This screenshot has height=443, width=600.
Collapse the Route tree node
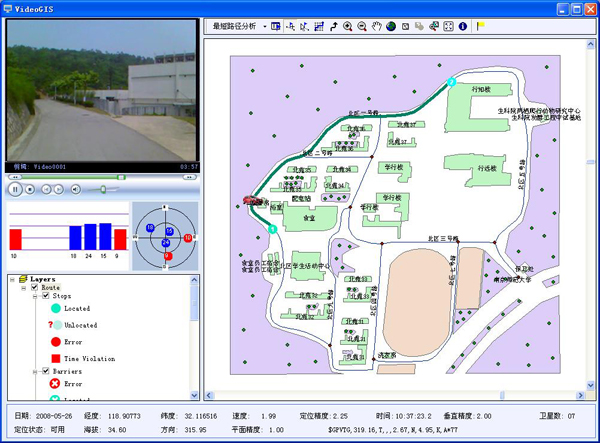click(x=24, y=288)
